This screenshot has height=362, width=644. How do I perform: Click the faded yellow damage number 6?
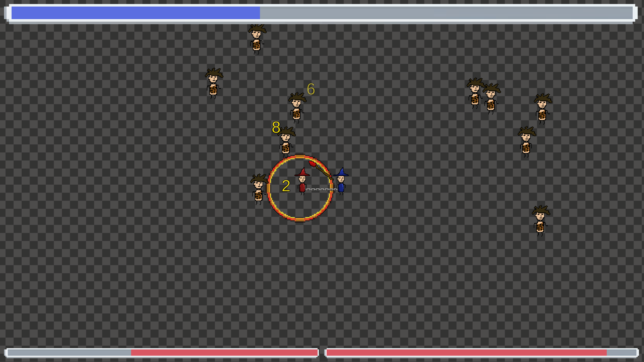pos(311,89)
